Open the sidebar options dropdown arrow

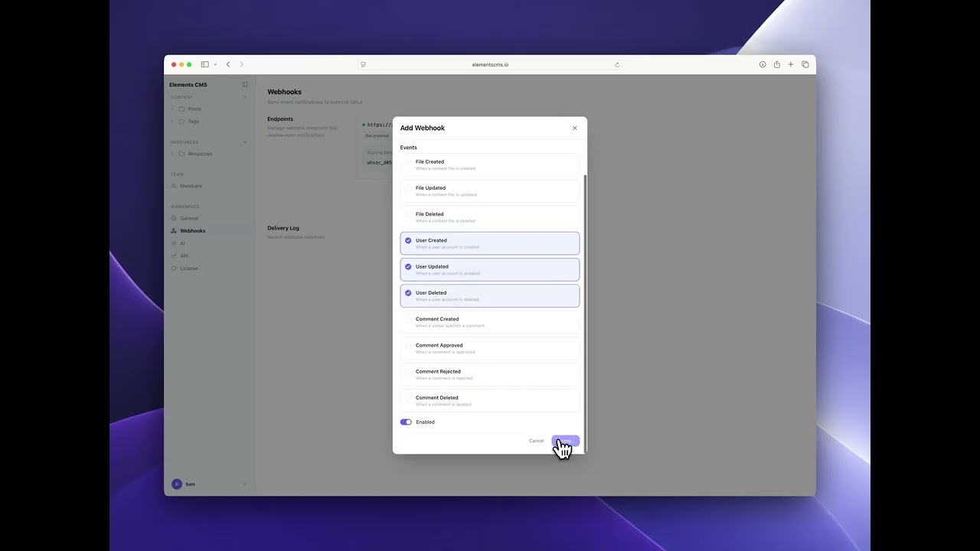click(x=215, y=64)
